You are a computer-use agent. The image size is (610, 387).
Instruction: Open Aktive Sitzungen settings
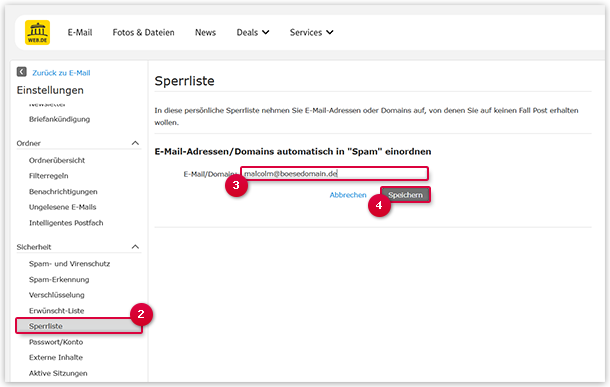click(58, 373)
